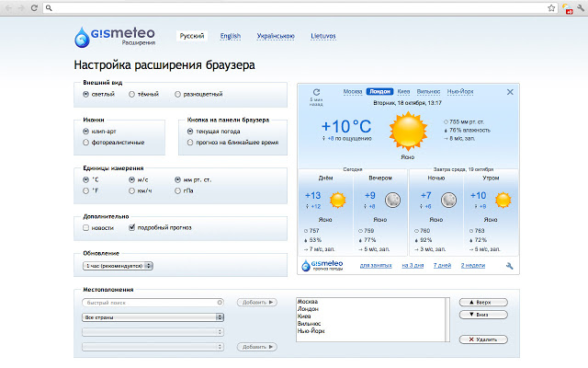The height and width of the screenshot is (368, 588).
Task: Enable the новости checkbox
Action: pos(85,227)
